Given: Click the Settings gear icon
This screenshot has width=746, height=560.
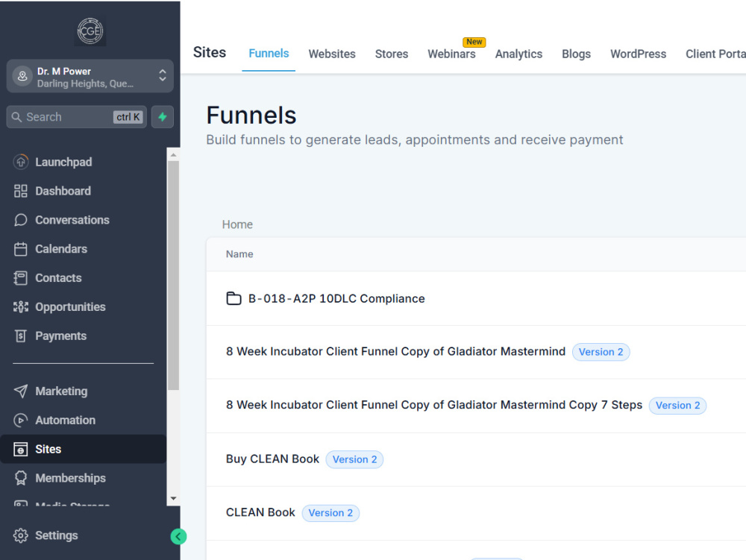Looking at the screenshot, I should coord(20,535).
